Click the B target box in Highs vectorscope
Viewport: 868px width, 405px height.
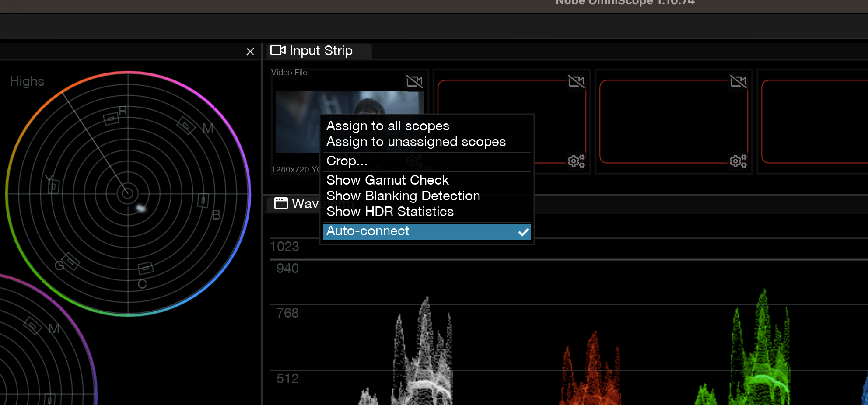(203, 201)
